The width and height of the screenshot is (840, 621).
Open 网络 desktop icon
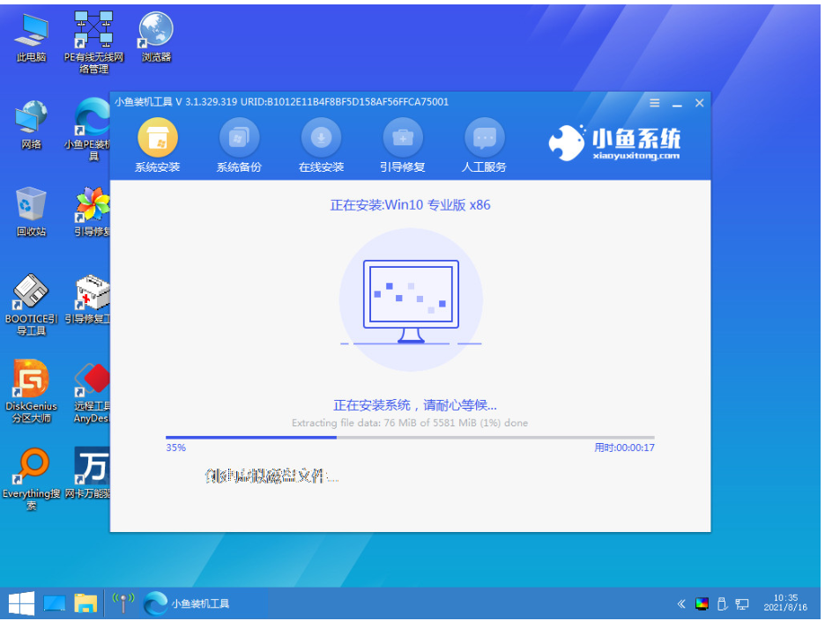point(31,125)
